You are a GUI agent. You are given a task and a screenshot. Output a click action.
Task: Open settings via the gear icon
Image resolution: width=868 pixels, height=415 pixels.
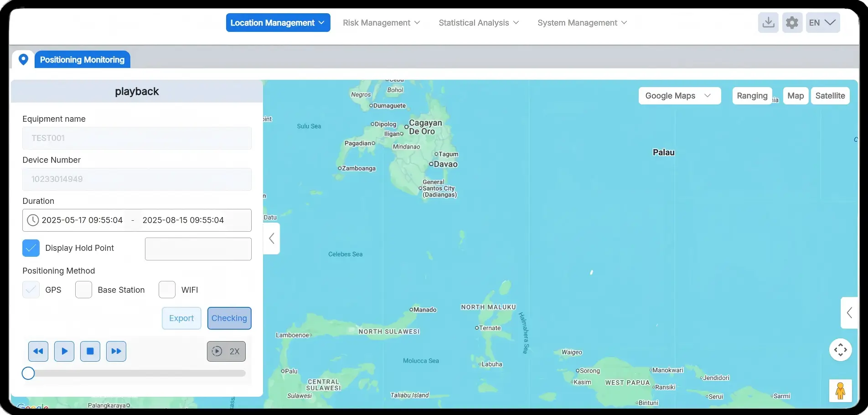792,22
